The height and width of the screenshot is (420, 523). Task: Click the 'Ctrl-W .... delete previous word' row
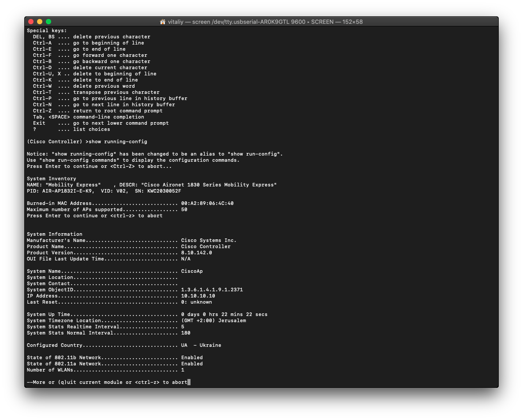(84, 86)
